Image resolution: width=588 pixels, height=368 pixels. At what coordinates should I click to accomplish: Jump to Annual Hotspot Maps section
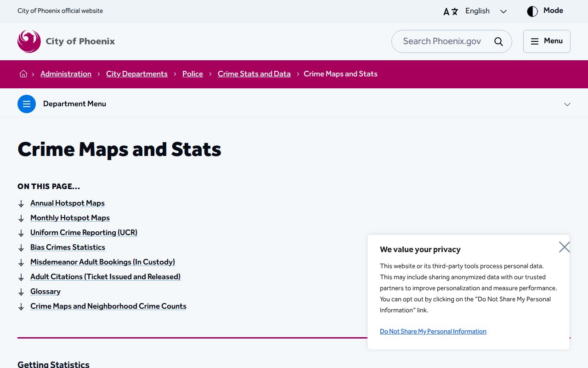point(68,203)
